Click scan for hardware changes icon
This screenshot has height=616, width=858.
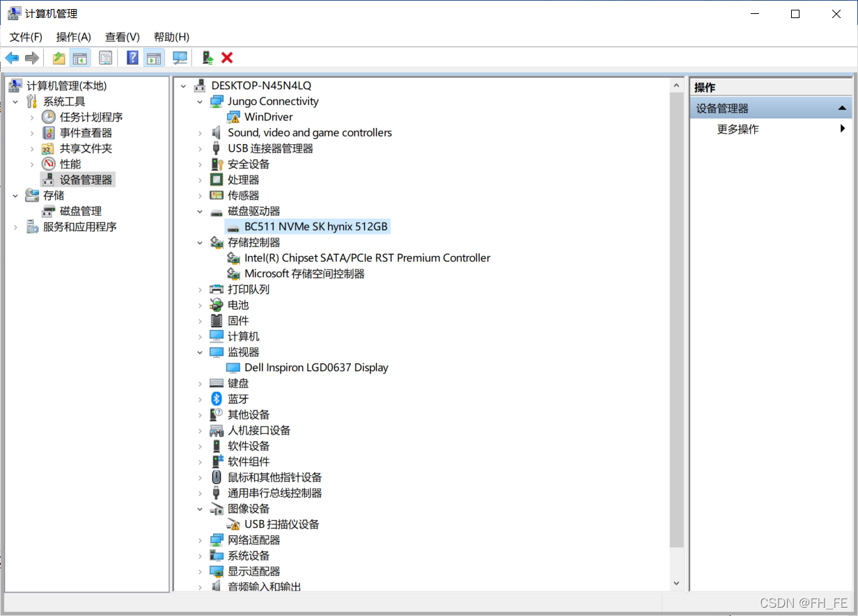180,58
